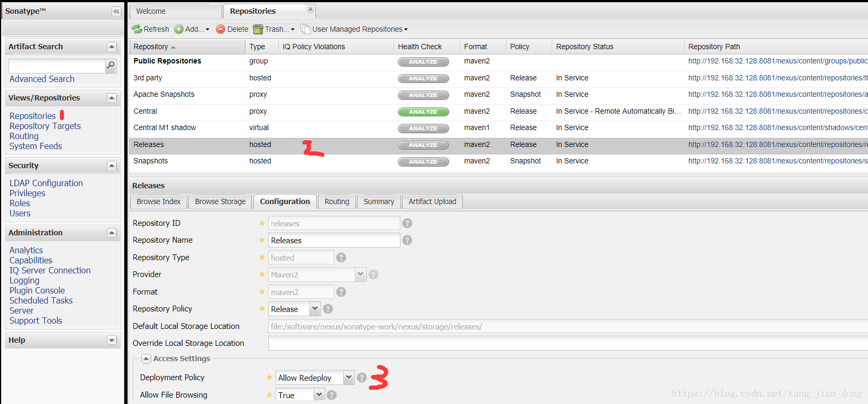Open the Add... repository menu
This screenshot has width=868, height=404.
coord(192,29)
